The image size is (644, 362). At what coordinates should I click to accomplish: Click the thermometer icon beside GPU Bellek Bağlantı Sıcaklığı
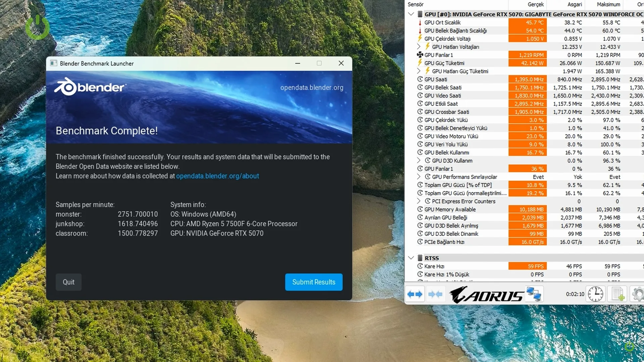[x=420, y=31]
